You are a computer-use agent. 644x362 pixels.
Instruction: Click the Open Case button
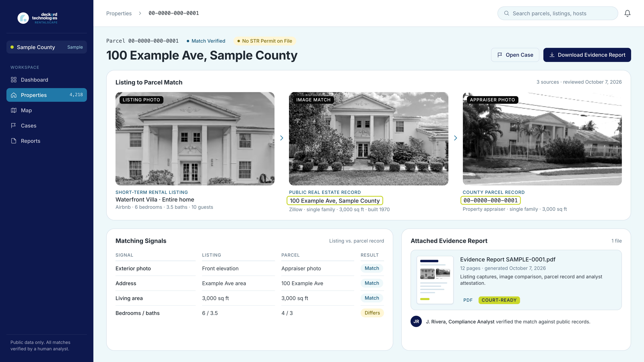click(515, 55)
